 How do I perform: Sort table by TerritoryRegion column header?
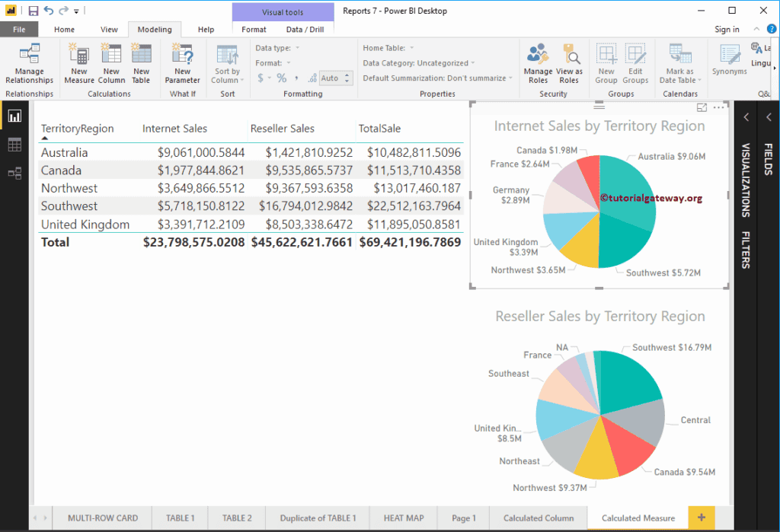77,129
